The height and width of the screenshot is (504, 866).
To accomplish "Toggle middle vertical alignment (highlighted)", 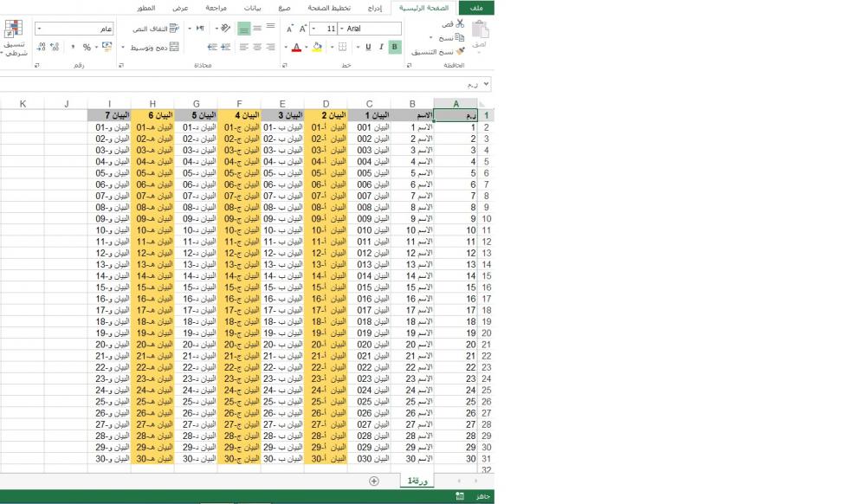I will click(x=243, y=29).
